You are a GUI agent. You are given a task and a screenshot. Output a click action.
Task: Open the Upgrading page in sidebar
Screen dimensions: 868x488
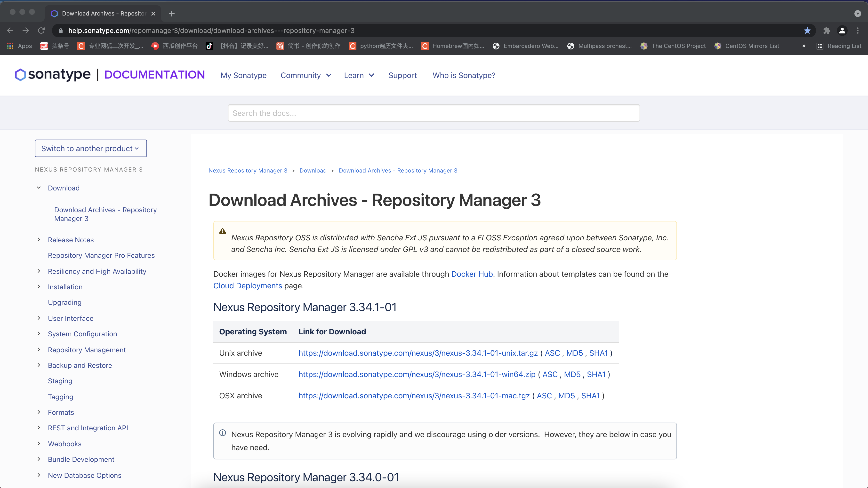tap(65, 302)
